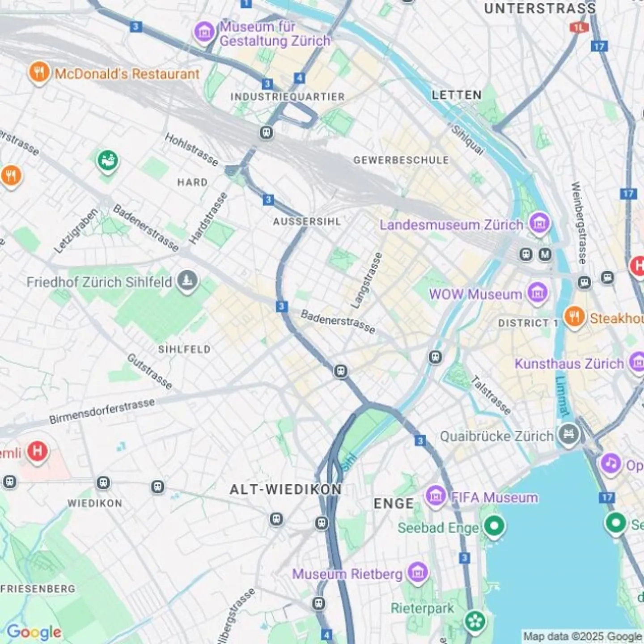This screenshot has width=644, height=644.
Task: Select the Seebad Enge green marker
Action: 494,527
